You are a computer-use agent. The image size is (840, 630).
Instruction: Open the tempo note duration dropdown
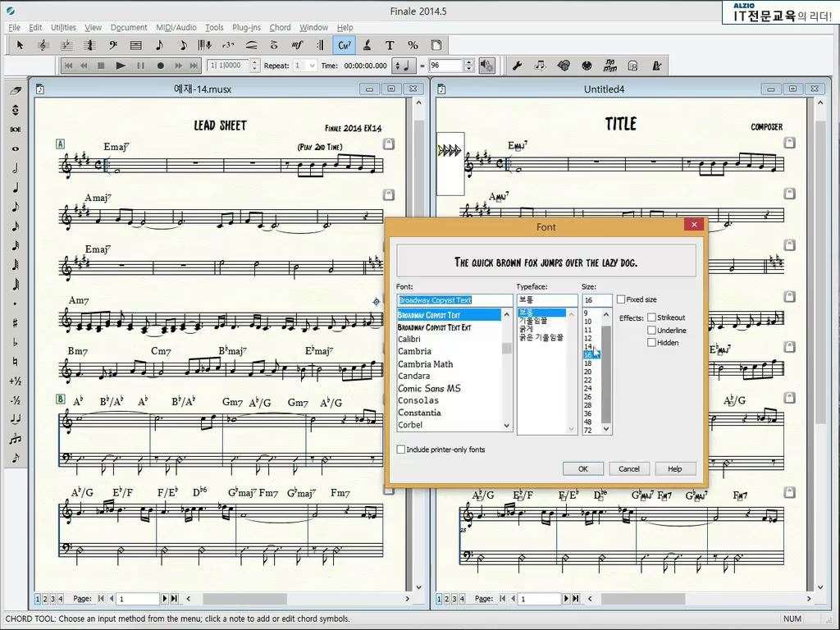click(x=403, y=66)
